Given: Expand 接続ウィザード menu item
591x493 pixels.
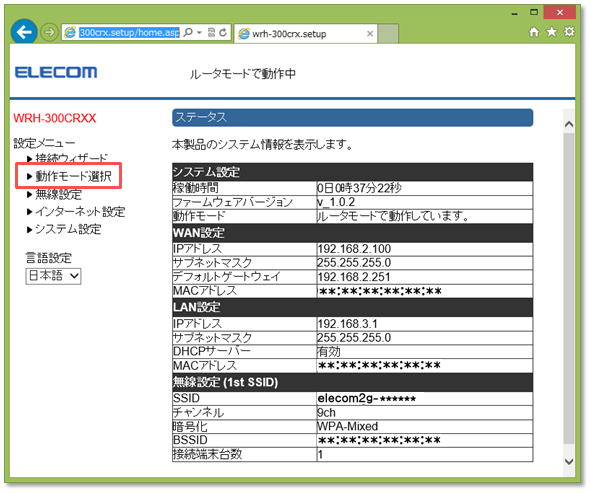Looking at the screenshot, I should pyautogui.click(x=67, y=158).
